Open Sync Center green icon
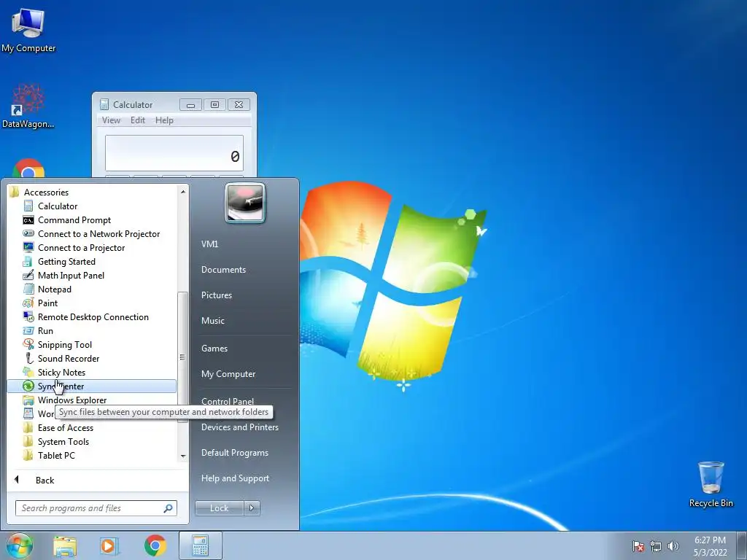Image resolution: width=747 pixels, height=560 pixels. click(x=28, y=386)
